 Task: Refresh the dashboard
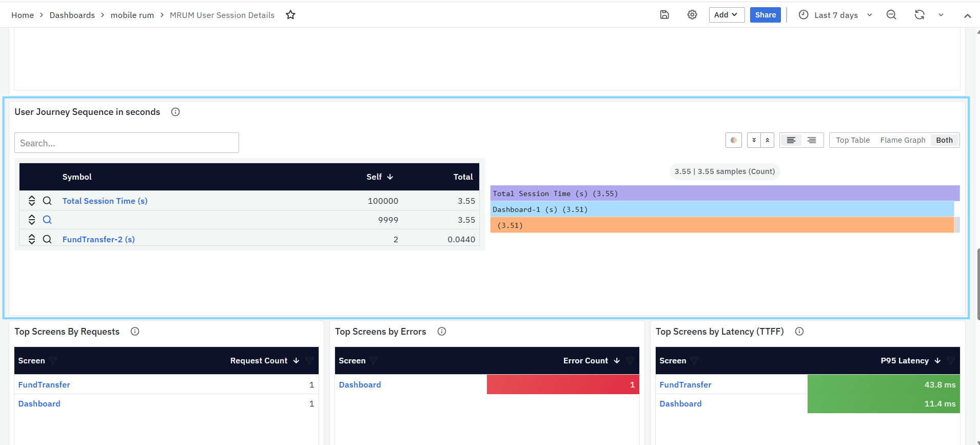(919, 15)
